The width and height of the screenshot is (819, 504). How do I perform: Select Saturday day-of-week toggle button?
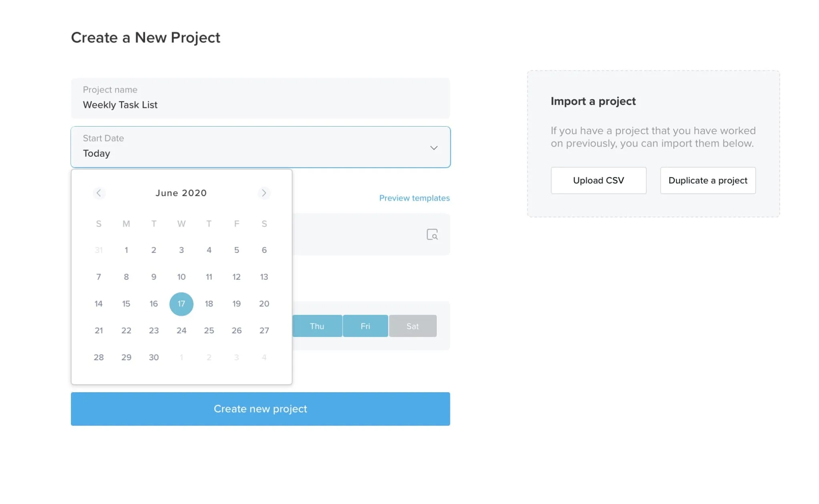click(x=413, y=326)
